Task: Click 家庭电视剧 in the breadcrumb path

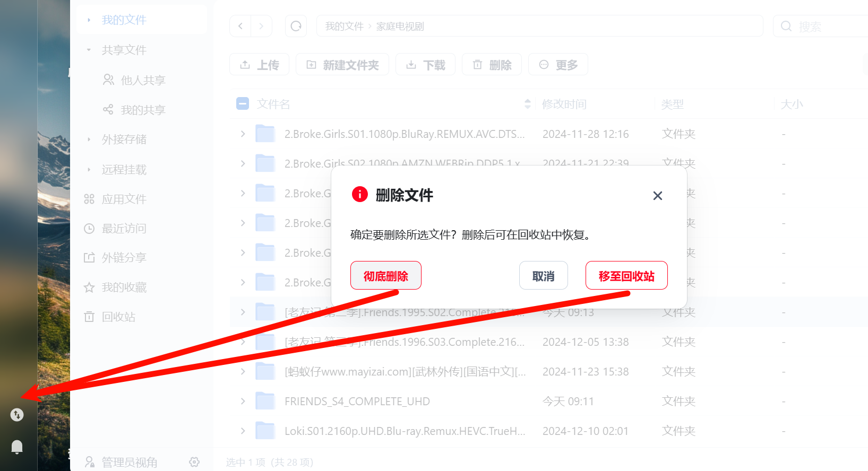Action: point(400,27)
